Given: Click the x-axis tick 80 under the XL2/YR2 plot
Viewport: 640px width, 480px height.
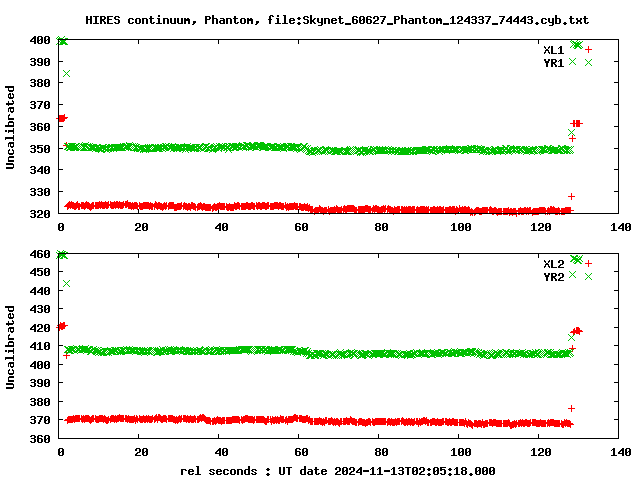Looking at the screenshot, I should point(381,452).
